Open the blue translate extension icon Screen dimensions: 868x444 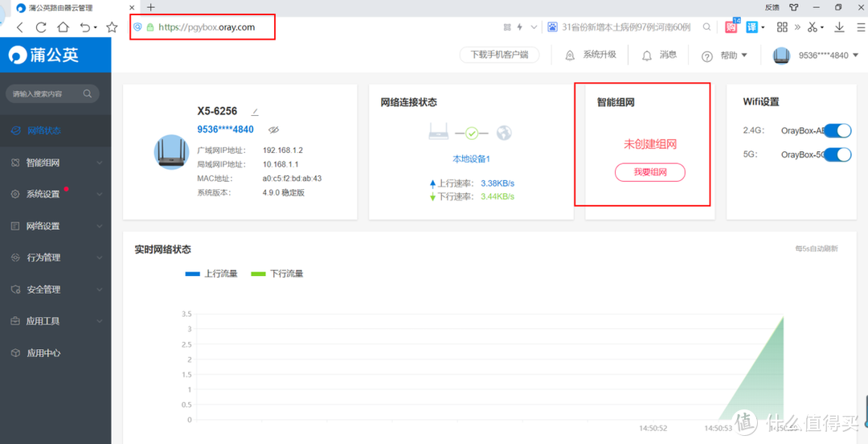click(751, 27)
